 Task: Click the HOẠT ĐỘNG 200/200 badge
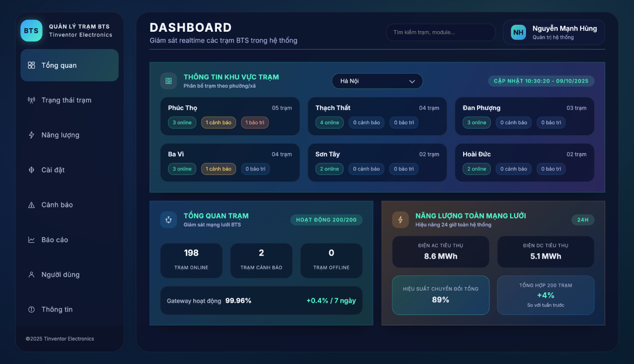(326, 220)
